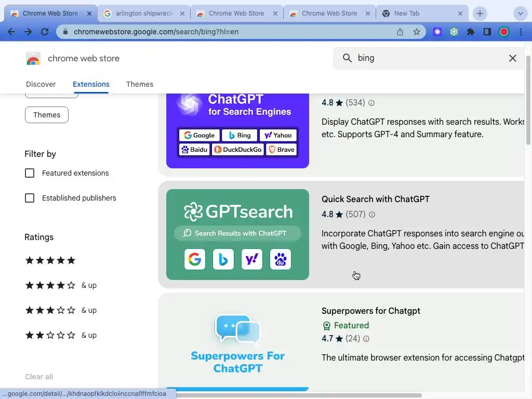Close the New Tab tab
The width and height of the screenshot is (532, 399).
click(x=460, y=14)
